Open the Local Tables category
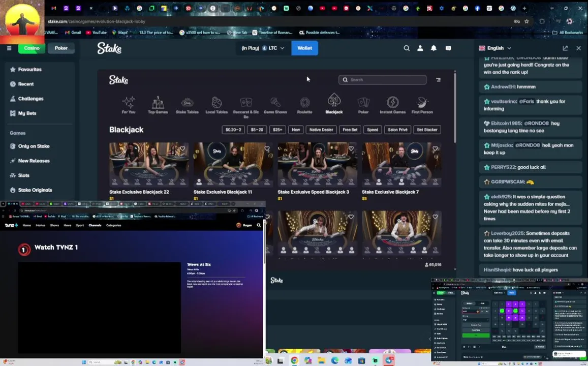This screenshot has width=588, height=366. (216, 105)
